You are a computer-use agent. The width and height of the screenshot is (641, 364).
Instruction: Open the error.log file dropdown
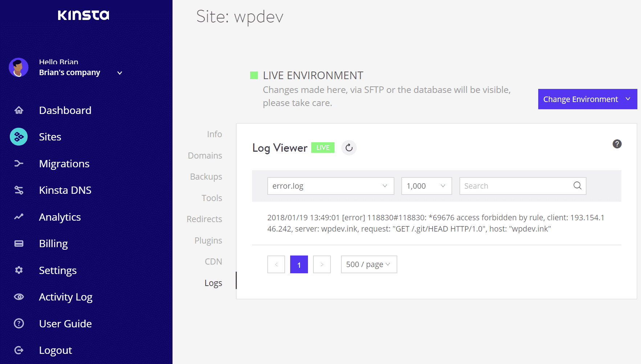click(x=331, y=186)
